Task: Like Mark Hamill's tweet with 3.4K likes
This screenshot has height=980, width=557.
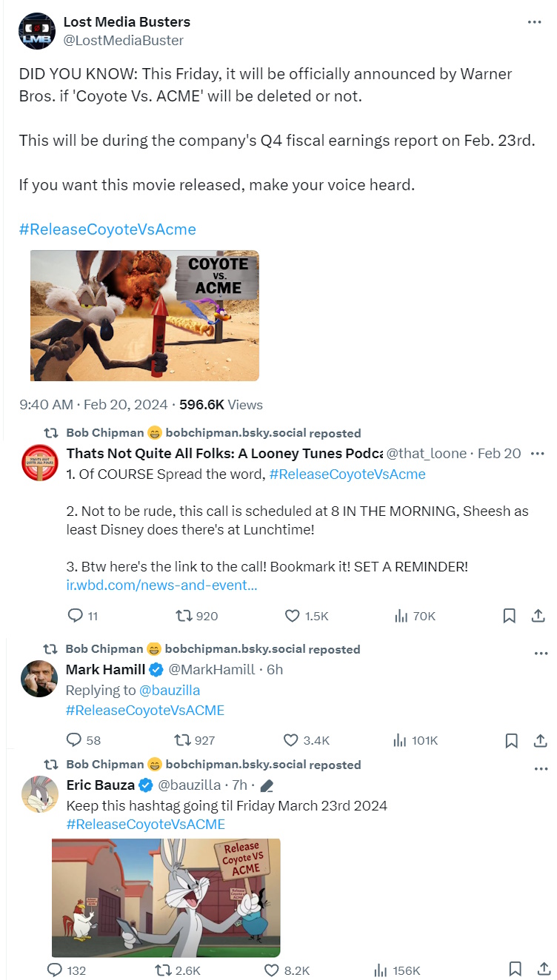Action: [307, 740]
